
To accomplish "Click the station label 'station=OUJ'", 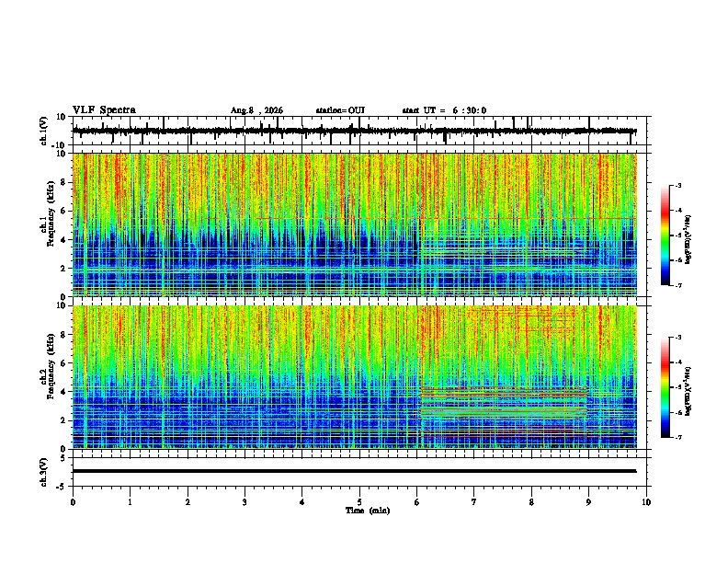I will click(x=340, y=110).
